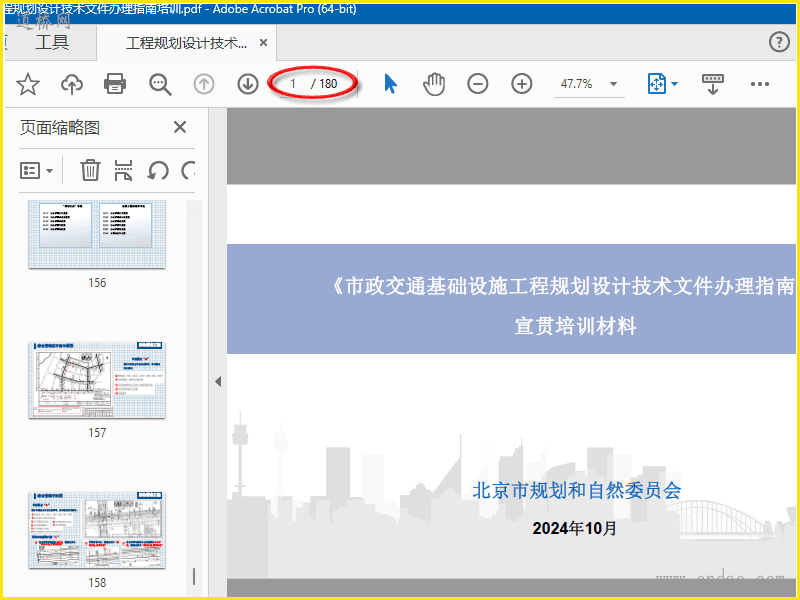Click the thumbnail label 157

click(97, 433)
